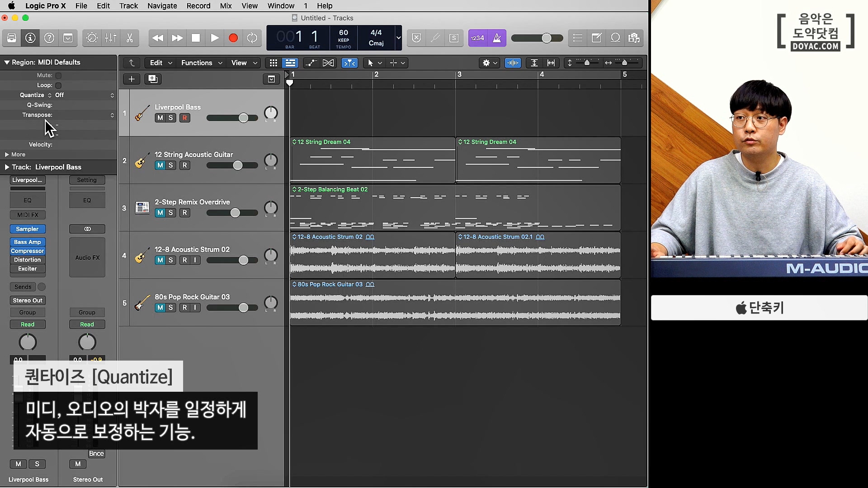The height and width of the screenshot is (488, 868).
Task: Click the Duplicate Track button
Action: 153,79
